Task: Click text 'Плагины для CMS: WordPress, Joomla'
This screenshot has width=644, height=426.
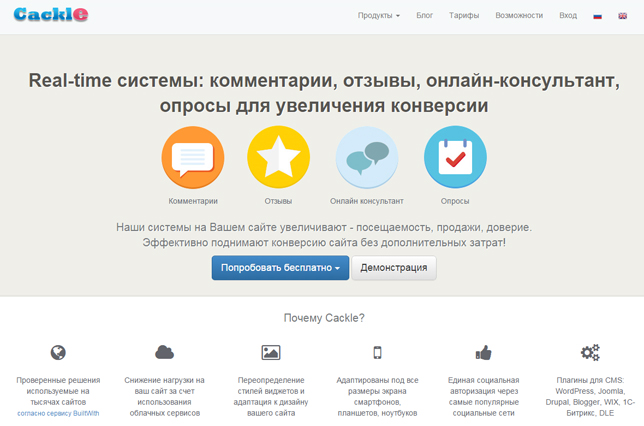Action: [590, 386]
